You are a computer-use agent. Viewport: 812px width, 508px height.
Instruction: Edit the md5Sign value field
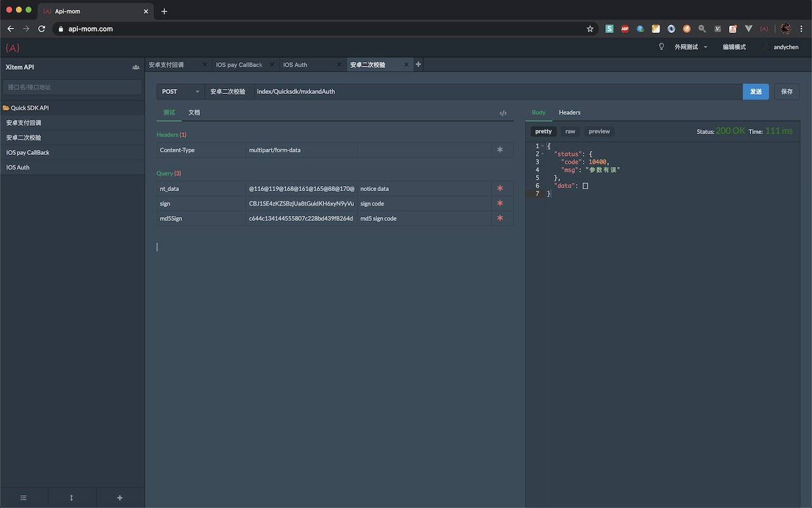point(302,218)
